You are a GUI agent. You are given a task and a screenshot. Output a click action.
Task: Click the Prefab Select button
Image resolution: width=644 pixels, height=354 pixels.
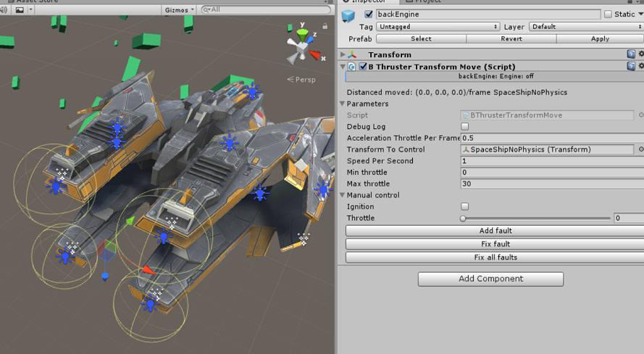pos(421,38)
